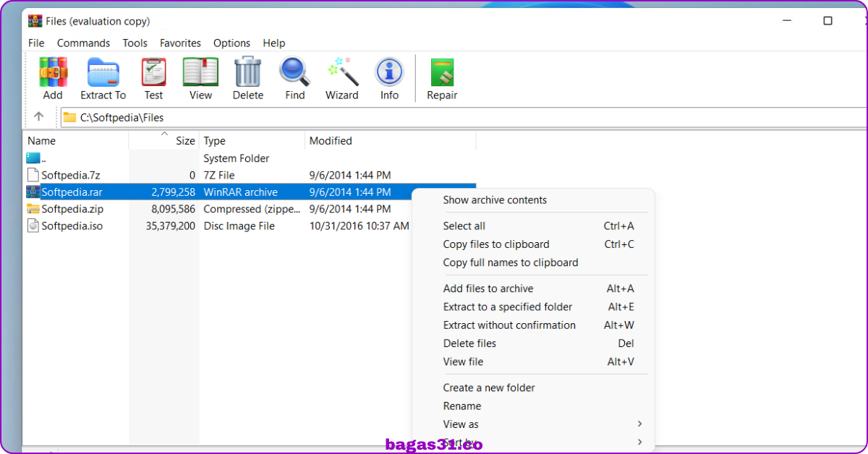Open the Favorites menu
The height and width of the screenshot is (454, 868).
(180, 43)
